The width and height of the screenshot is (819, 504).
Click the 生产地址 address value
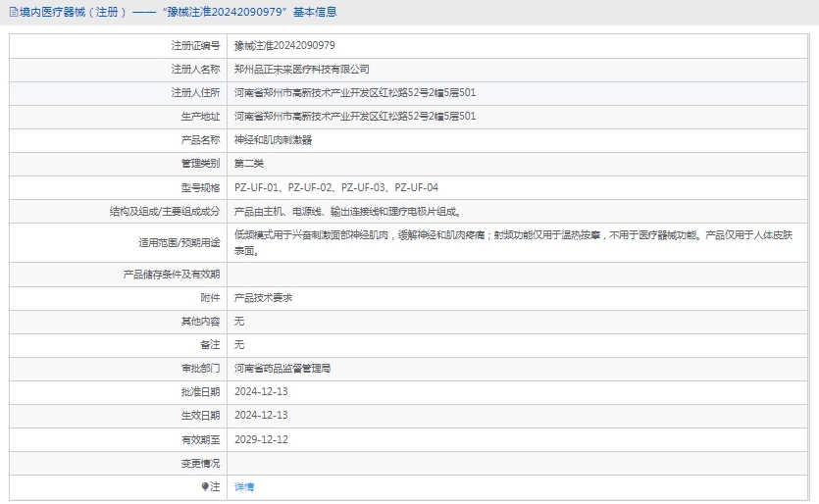(x=355, y=117)
